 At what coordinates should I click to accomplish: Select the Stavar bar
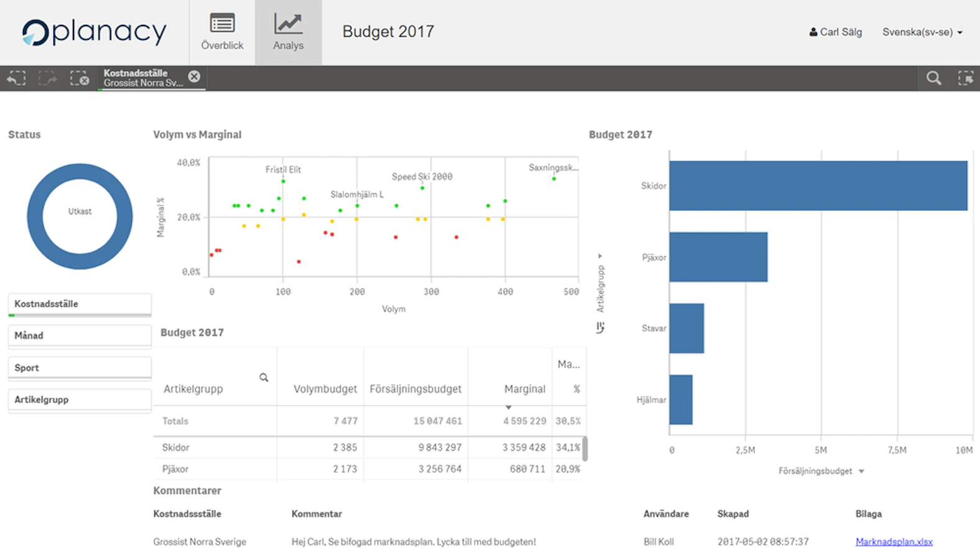point(686,329)
